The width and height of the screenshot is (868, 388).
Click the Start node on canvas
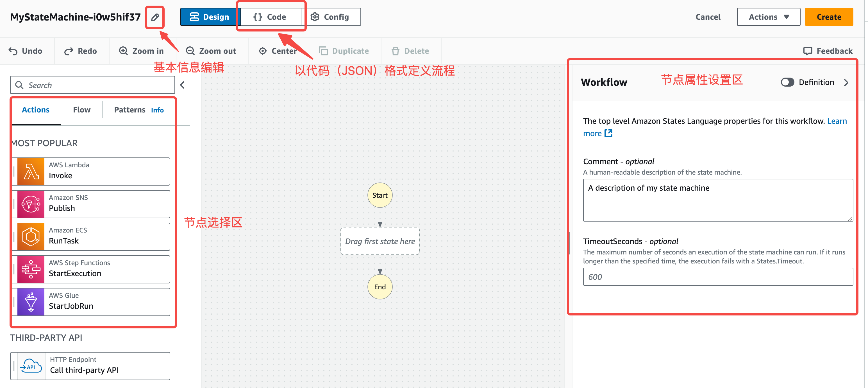[380, 195]
